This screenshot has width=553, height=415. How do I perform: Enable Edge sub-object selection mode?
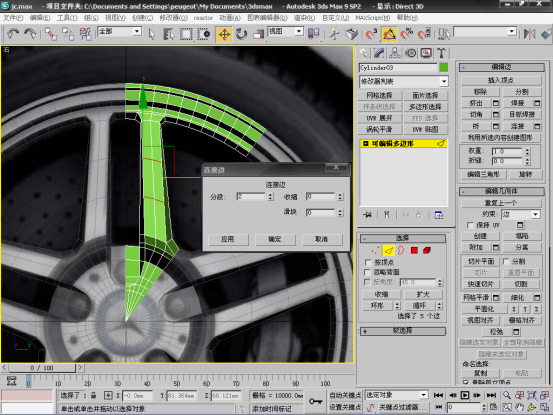(388, 250)
